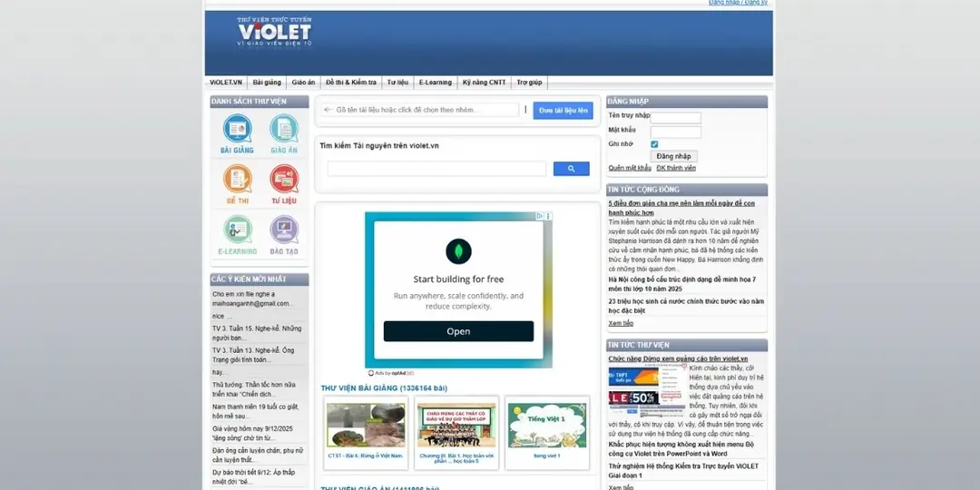980x490 pixels.
Task: Open comment Cho em xin file nghe ạ
Action: pyautogui.click(x=250, y=299)
